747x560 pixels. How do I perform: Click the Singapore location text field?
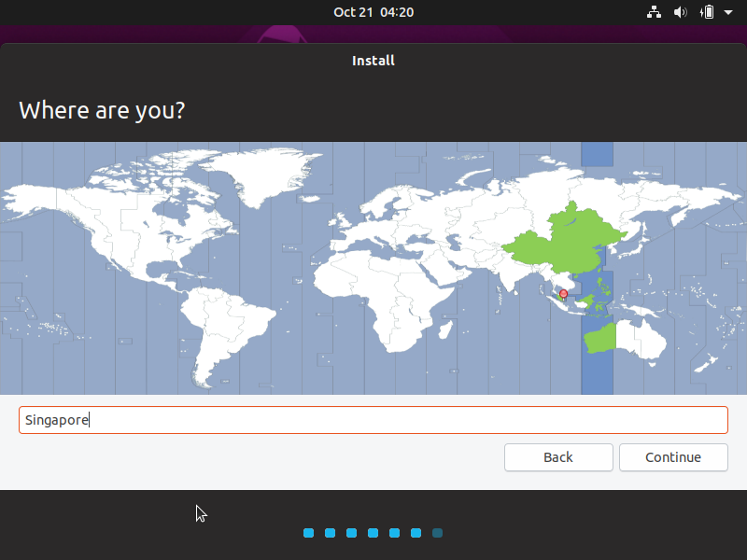click(373, 420)
